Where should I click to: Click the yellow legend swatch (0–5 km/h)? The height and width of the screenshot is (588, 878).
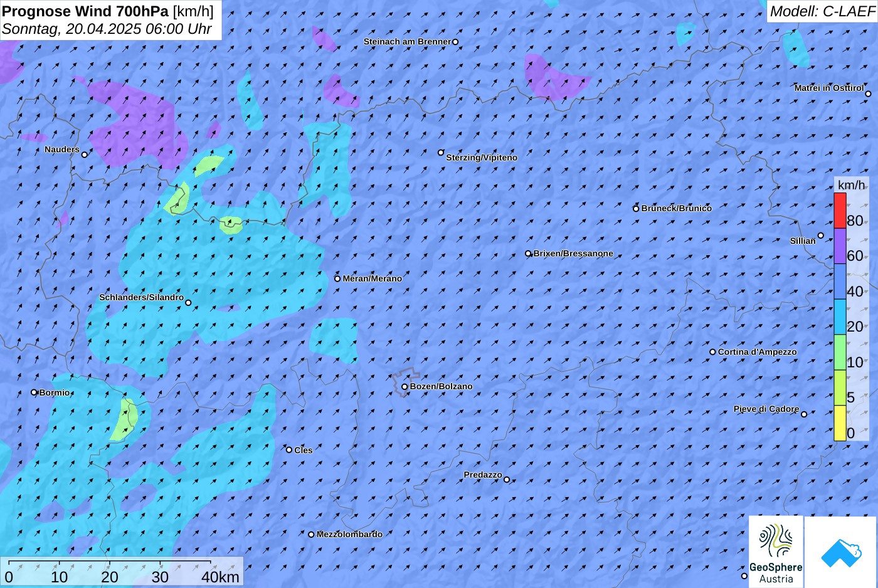(x=840, y=423)
